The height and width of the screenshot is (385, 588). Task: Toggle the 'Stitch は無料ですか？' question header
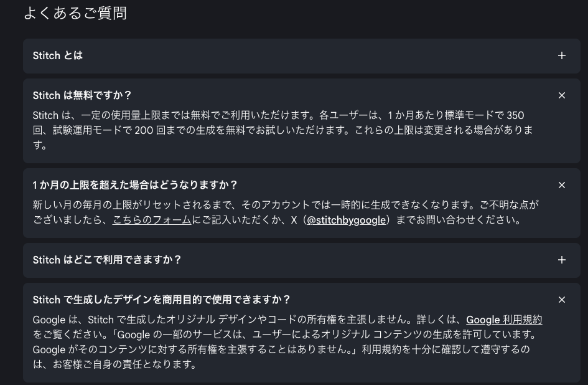[82, 95]
